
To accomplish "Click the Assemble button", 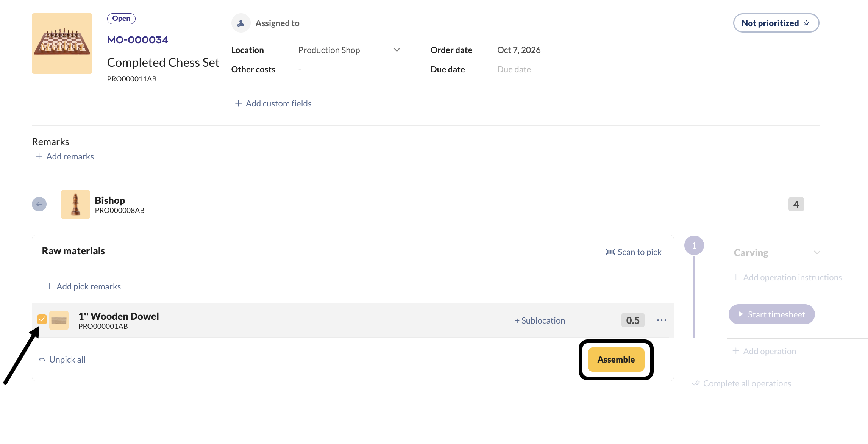I will click(616, 360).
